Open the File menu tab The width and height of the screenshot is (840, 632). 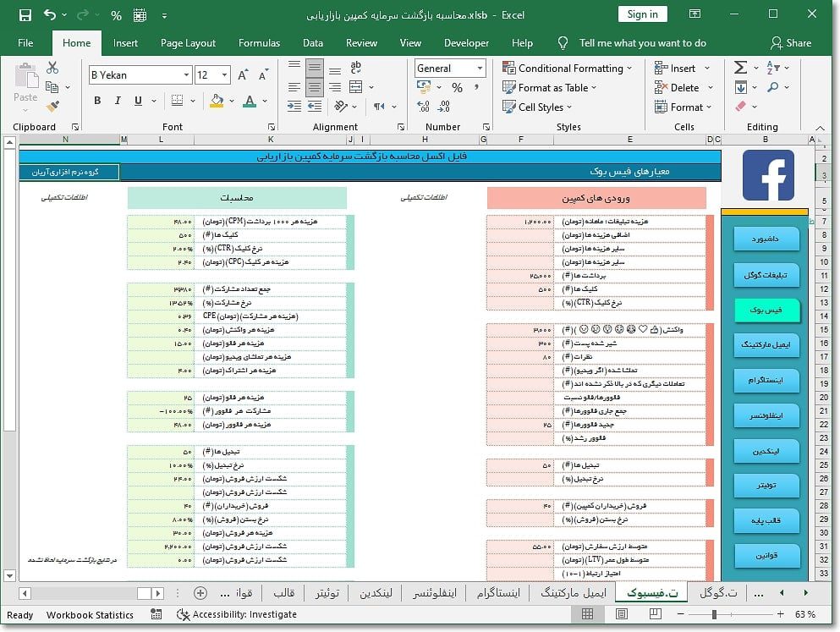[x=25, y=43]
